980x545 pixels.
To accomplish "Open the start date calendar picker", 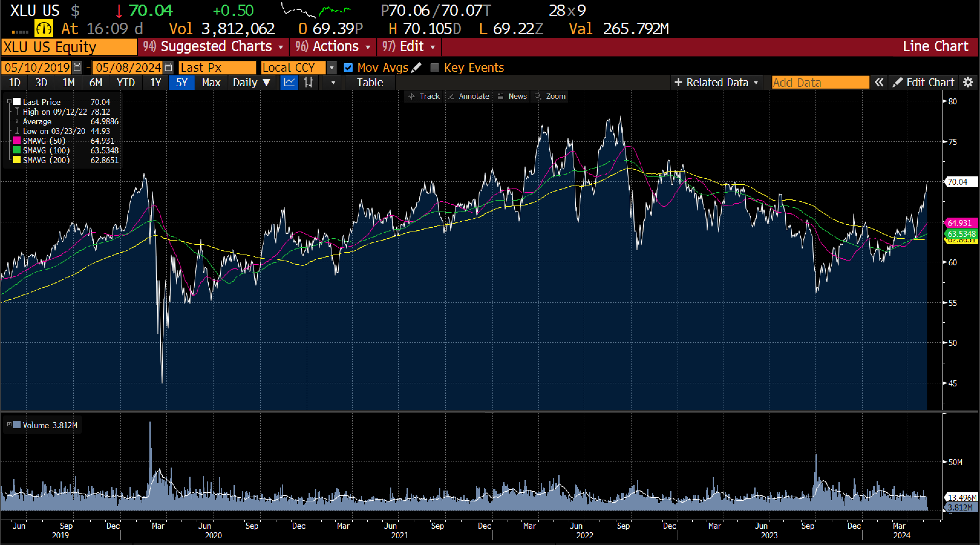I will pyautogui.click(x=77, y=68).
